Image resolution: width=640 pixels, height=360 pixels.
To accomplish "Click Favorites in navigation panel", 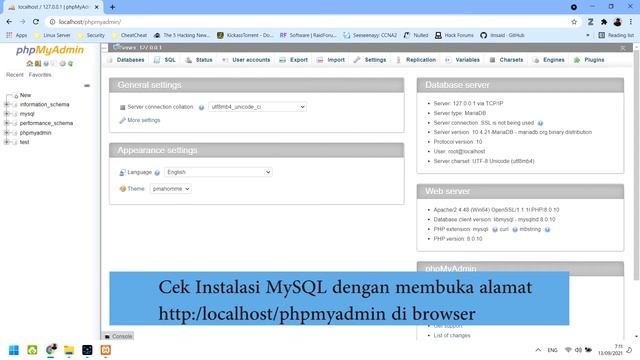I will tap(40, 75).
